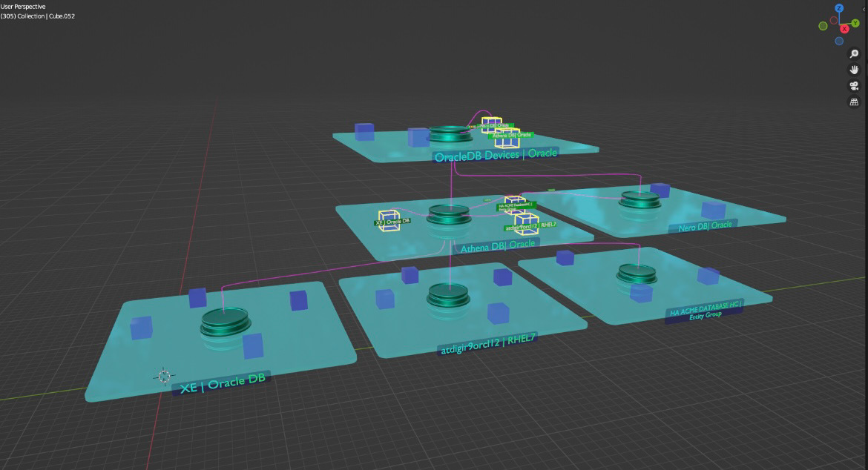Select the cylinder on the Athena DB platform
The width and height of the screenshot is (868, 470).
(448, 214)
